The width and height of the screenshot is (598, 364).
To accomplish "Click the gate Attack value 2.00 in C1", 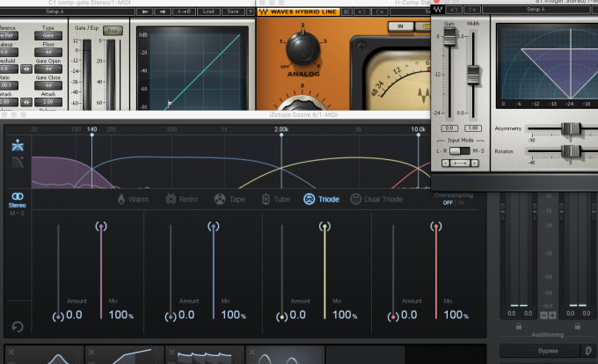I will [48, 102].
